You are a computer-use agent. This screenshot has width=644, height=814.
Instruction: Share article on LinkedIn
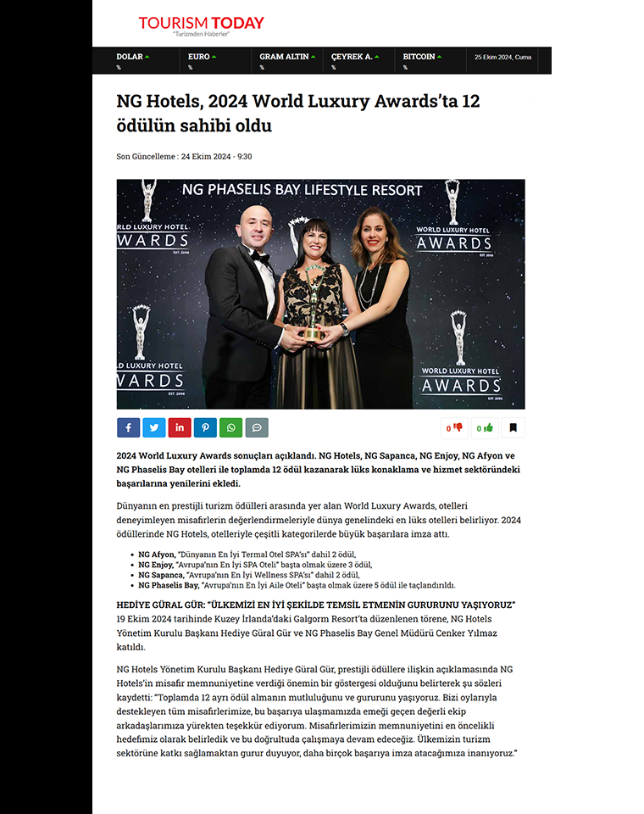pos(180,427)
